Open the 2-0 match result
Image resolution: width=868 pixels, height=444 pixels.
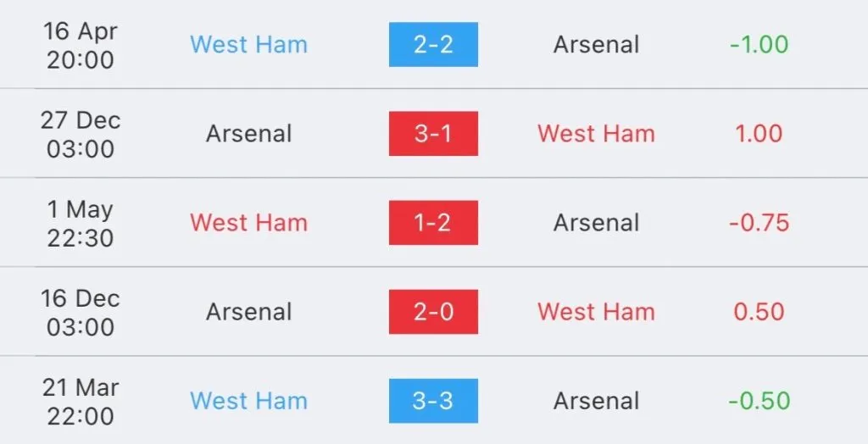point(433,312)
